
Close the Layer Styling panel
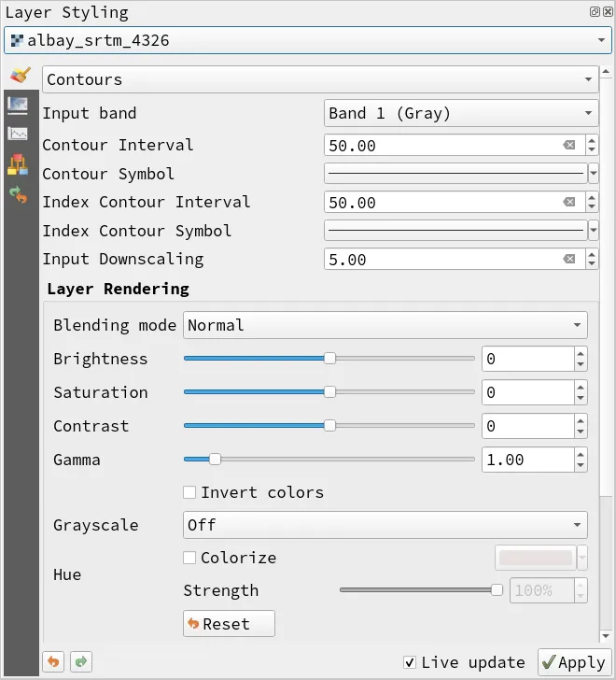pos(608,12)
